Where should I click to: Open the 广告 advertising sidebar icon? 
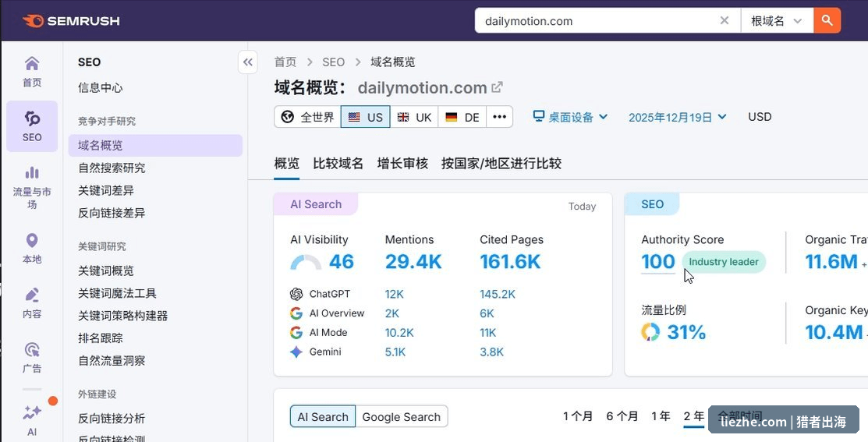point(32,358)
